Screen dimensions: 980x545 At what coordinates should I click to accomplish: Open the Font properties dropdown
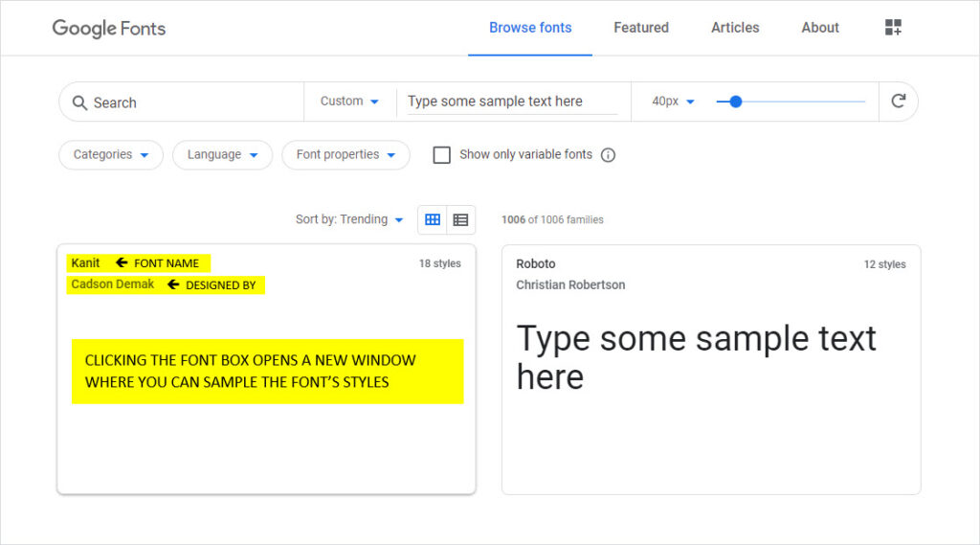click(x=345, y=154)
